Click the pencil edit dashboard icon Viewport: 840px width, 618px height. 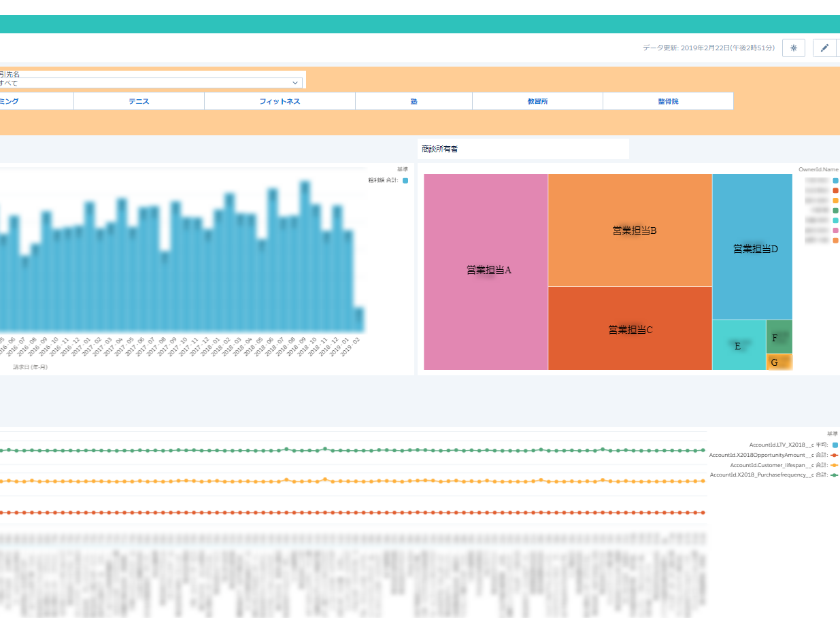(824, 48)
